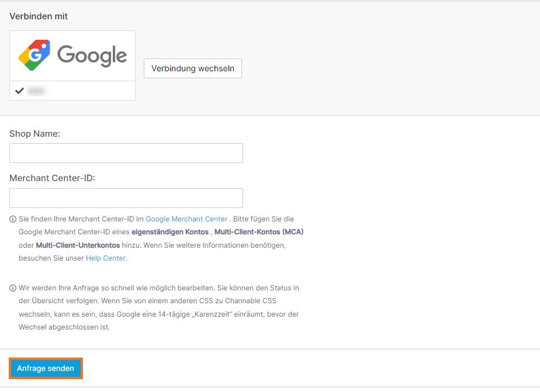Click the bold 'eigenständigen Kontos' text
540x392 pixels.
pos(170,232)
